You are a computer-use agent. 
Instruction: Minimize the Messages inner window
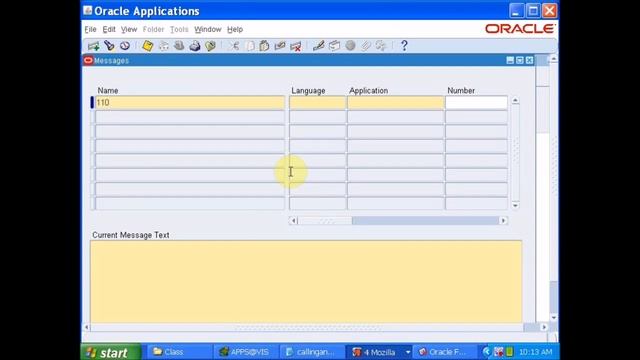[510, 60]
